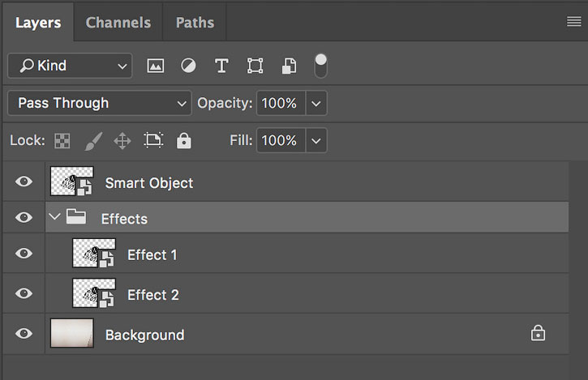Hide the Smart Object layer
The width and height of the screenshot is (588, 380).
pyautogui.click(x=24, y=181)
